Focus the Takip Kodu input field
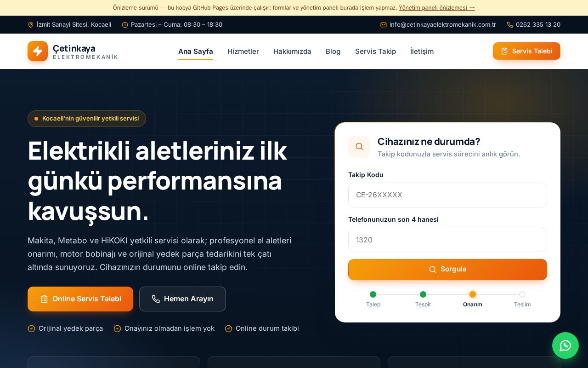The height and width of the screenshot is (368, 588). [447, 195]
